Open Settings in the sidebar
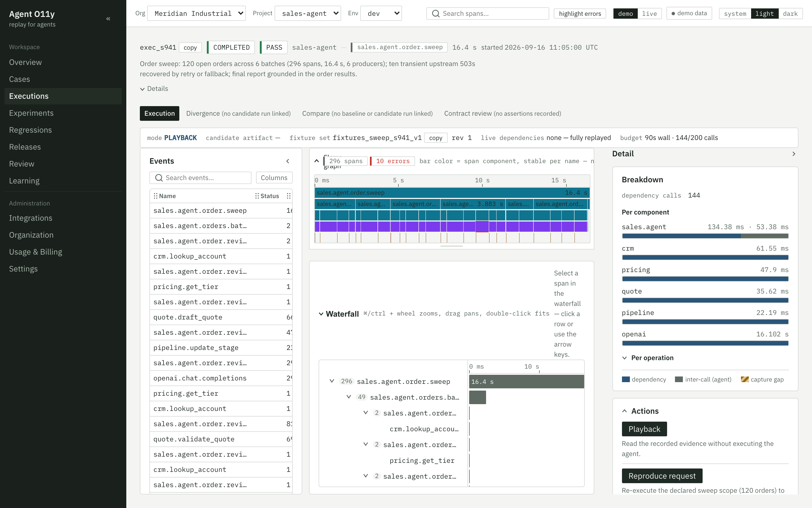Screen dimensions: 812x508 [x=63, y=269]
